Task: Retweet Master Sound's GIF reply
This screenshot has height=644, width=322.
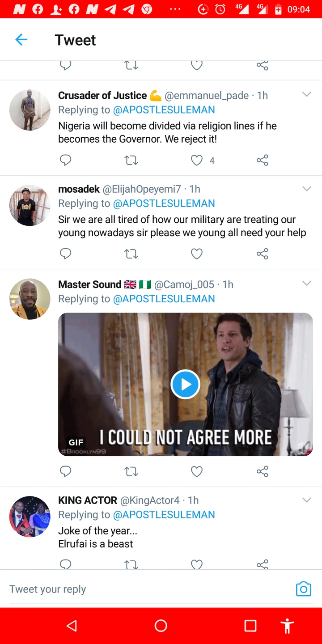Action: pyautogui.click(x=131, y=471)
